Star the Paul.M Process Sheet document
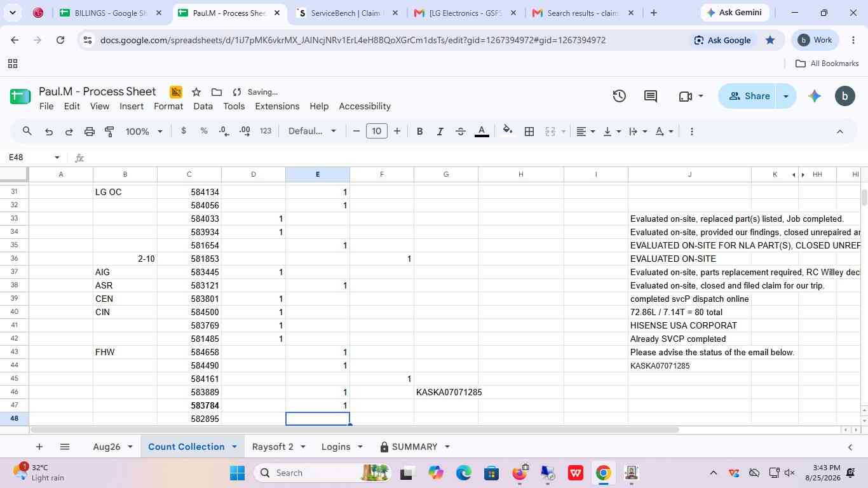The height and width of the screenshot is (488, 868). click(x=196, y=92)
